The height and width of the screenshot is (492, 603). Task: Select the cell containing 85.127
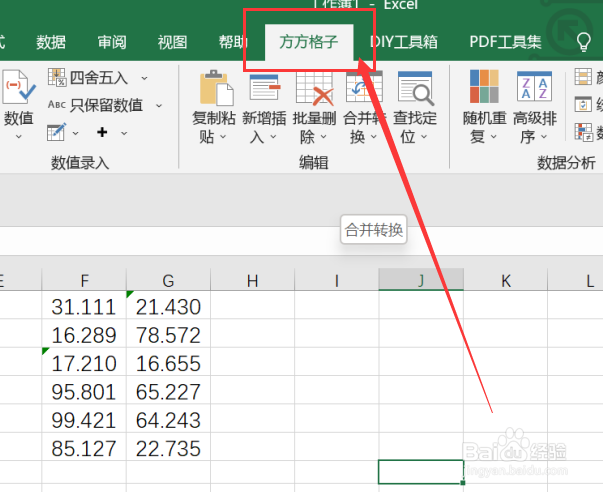[84, 448]
